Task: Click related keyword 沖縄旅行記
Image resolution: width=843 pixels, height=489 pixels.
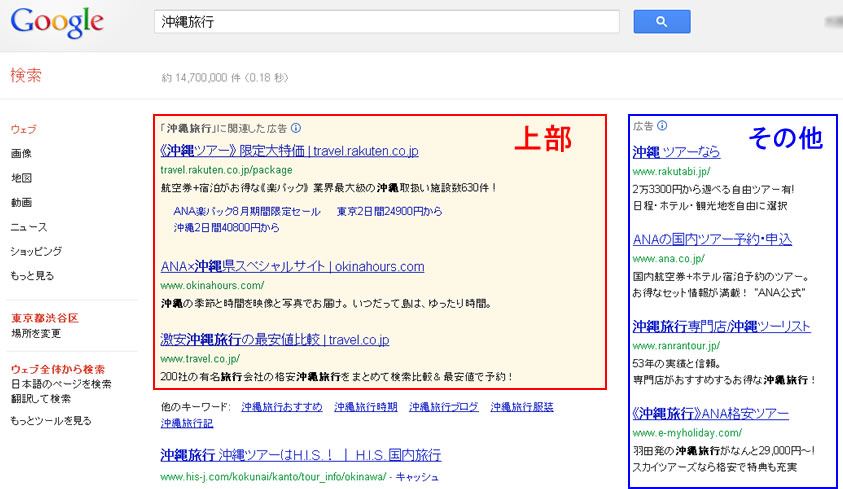Action: click(x=187, y=423)
